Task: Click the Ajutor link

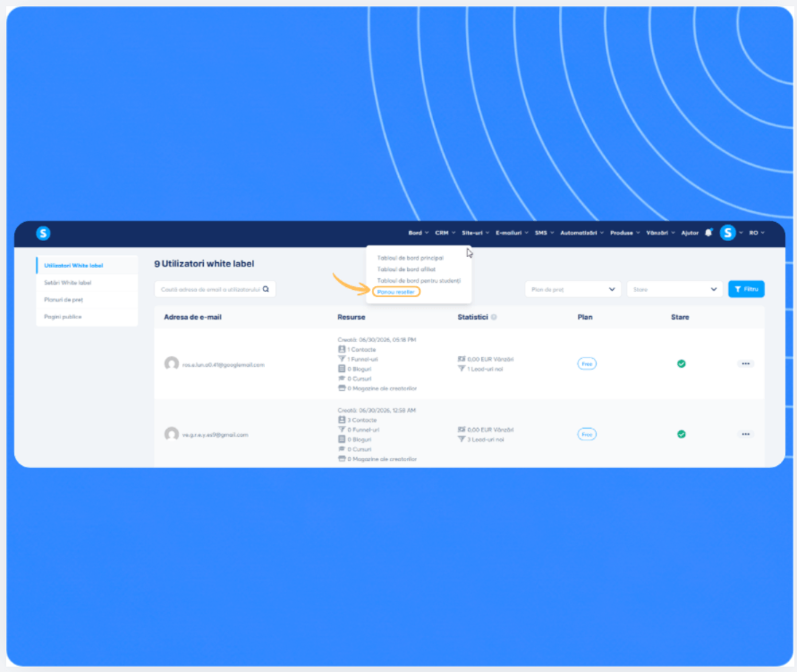Action: 690,233
